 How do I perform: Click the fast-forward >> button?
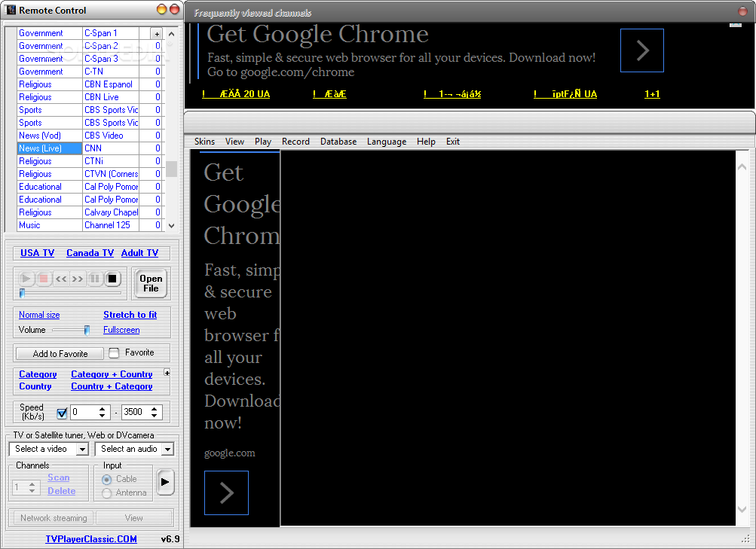click(x=78, y=279)
